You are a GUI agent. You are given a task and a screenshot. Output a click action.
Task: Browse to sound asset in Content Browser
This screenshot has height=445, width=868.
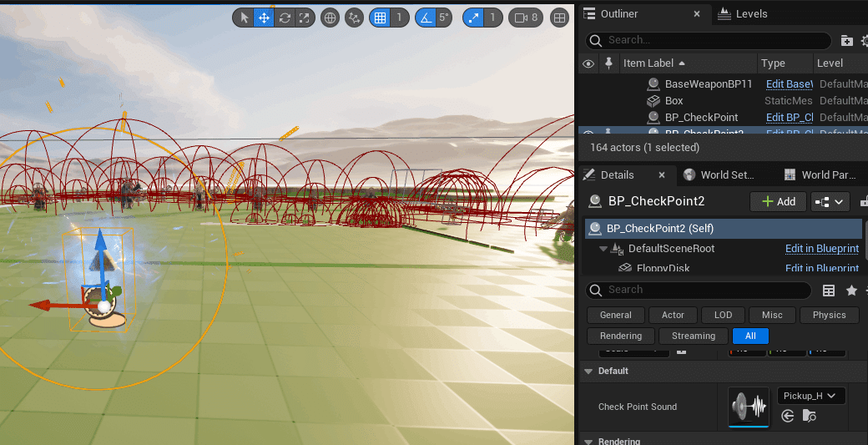point(809,416)
